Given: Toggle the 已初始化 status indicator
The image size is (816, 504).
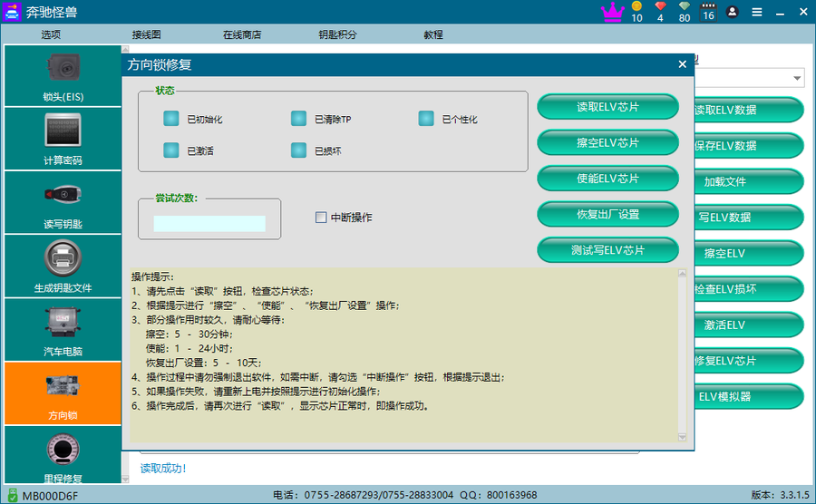Looking at the screenshot, I should tap(171, 119).
